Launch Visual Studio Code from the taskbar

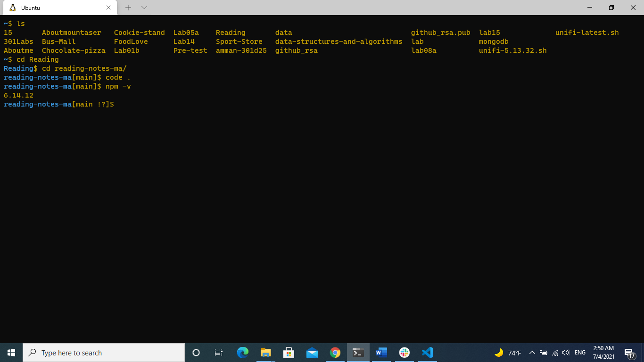pos(427,352)
